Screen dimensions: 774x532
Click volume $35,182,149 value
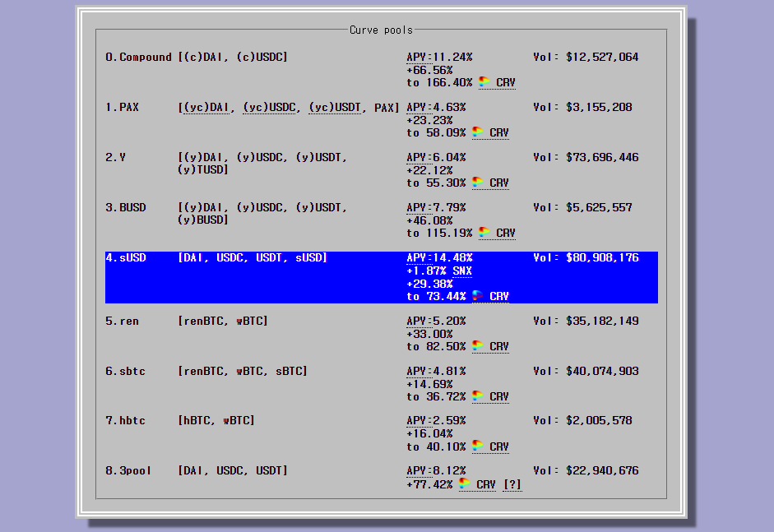click(602, 321)
